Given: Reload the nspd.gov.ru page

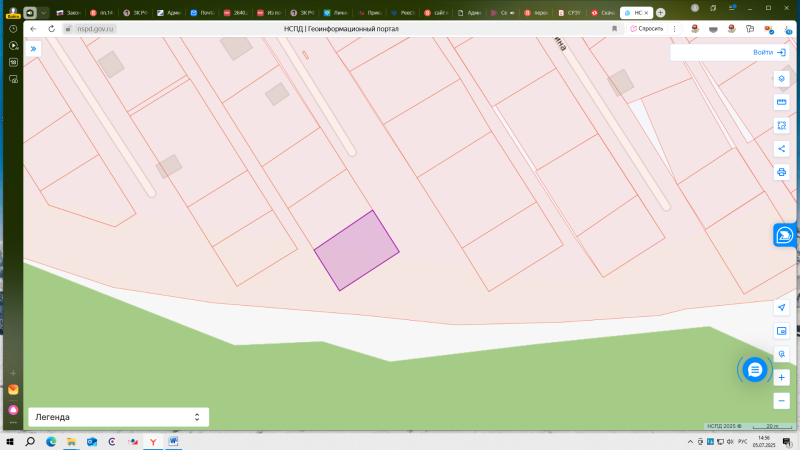Looking at the screenshot, I should click(52, 29).
